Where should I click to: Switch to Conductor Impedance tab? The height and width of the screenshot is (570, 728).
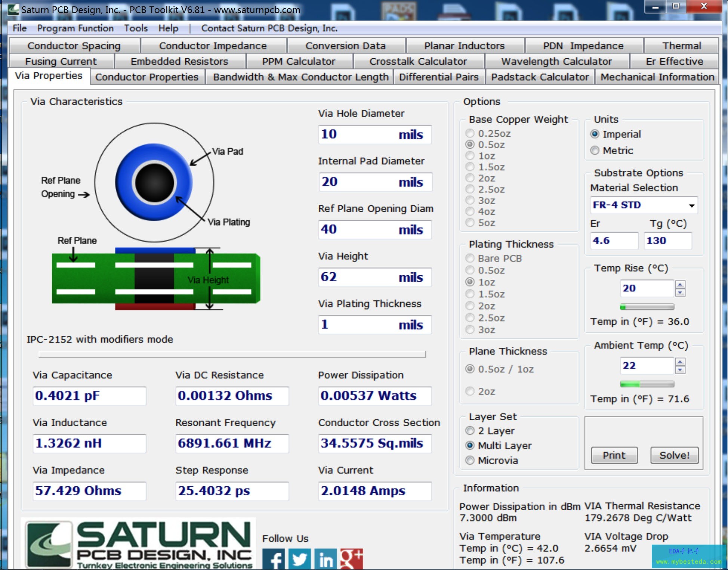(213, 46)
